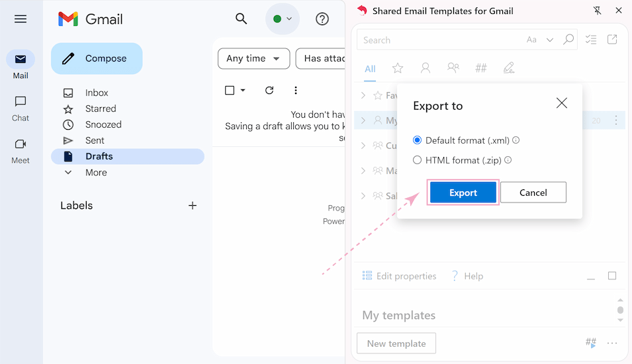
Task: Show info about Default format (.xml)
Action: (516, 140)
